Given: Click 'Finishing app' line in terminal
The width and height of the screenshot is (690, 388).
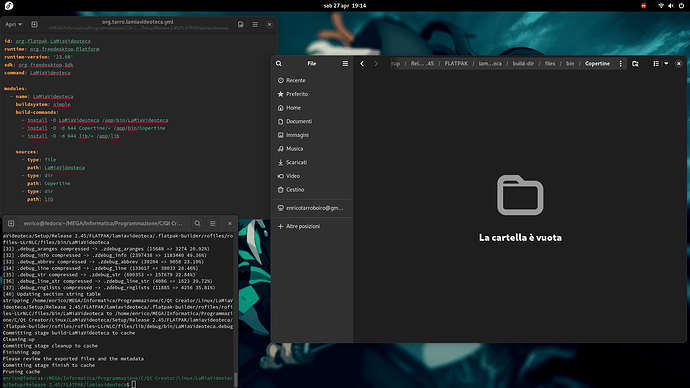Looking at the screenshot, I should (x=21, y=352).
